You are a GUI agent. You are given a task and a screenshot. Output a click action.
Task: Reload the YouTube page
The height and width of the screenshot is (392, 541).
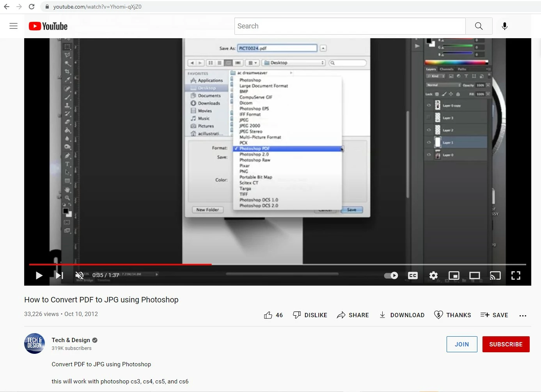(32, 7)
